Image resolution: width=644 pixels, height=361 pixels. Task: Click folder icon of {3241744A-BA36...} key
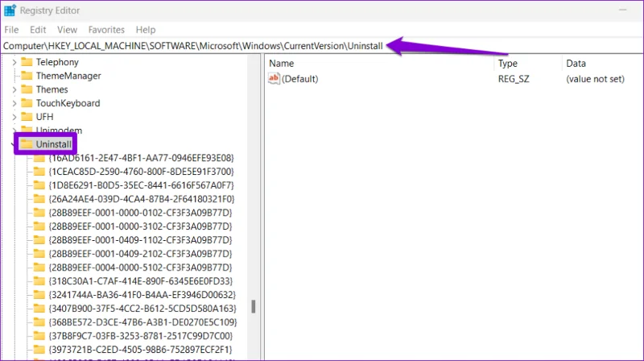click(x=39, y=295)
